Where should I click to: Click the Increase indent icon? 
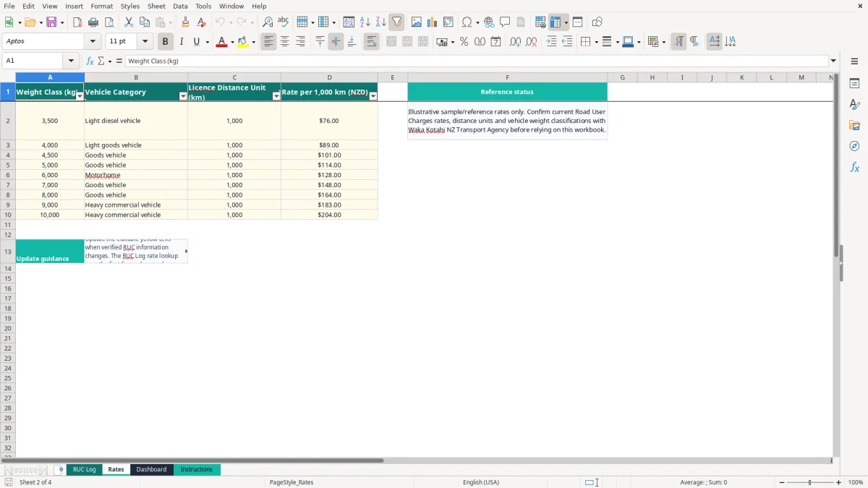point(551,42)
